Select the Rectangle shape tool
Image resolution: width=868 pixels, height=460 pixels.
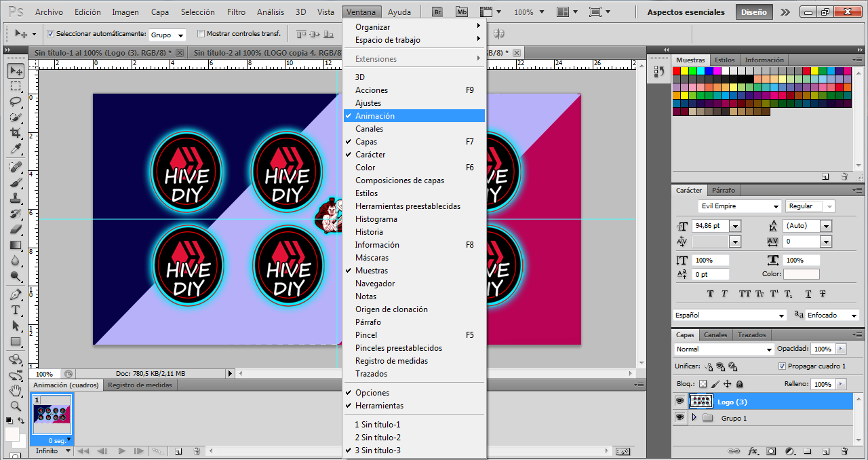[16, 341]
